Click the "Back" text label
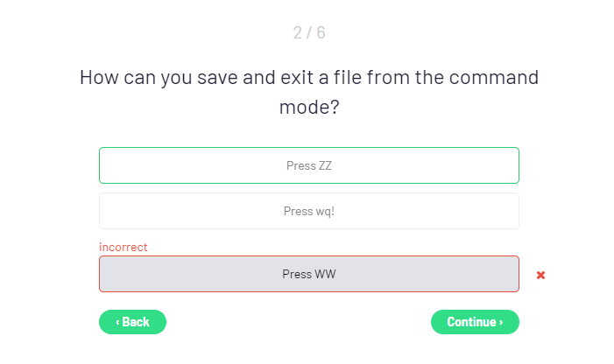The width and height of the screenshot is (614, 364). [x=136, y=322]
